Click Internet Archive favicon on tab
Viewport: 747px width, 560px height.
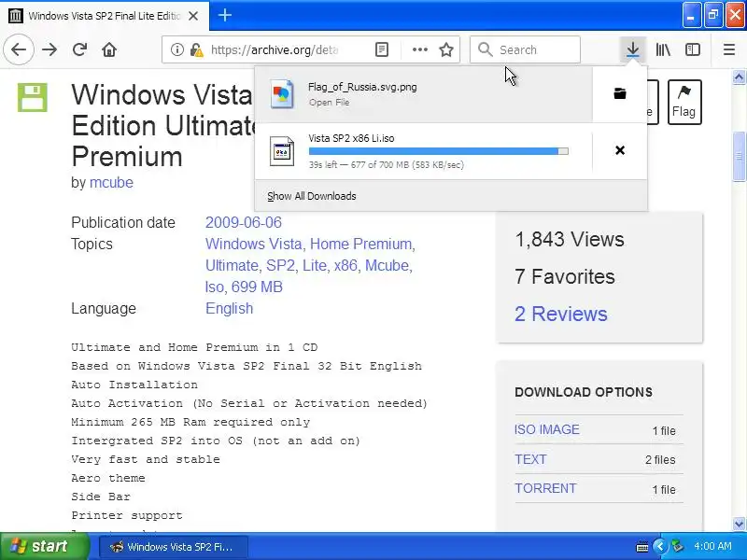[x=16, y=16]
